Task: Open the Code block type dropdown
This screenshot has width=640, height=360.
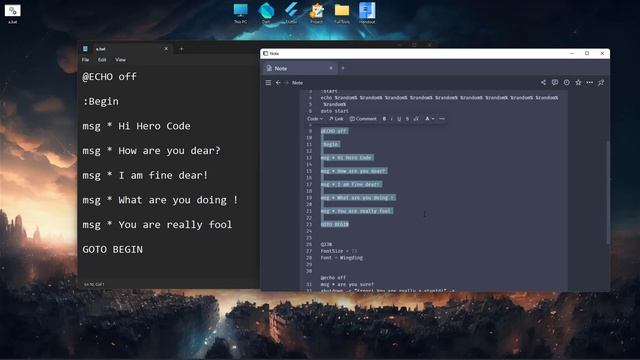Action: pos(315,119)
